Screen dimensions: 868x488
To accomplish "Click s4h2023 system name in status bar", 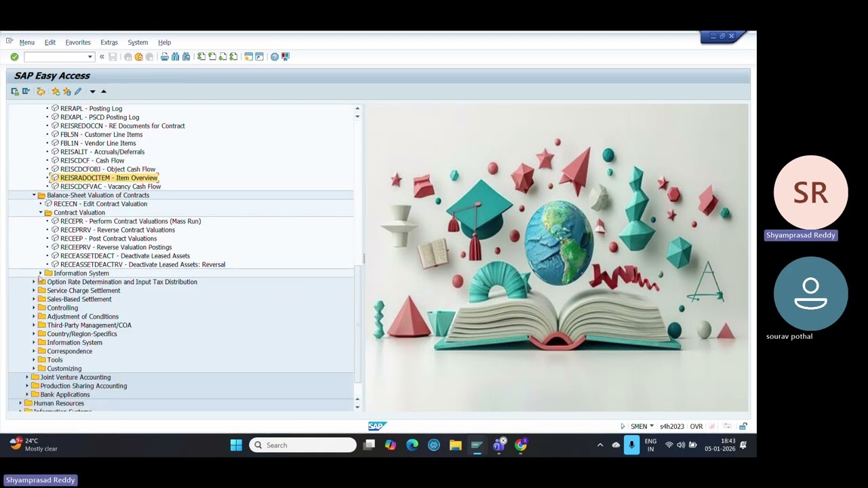I will tap(672, 426).
